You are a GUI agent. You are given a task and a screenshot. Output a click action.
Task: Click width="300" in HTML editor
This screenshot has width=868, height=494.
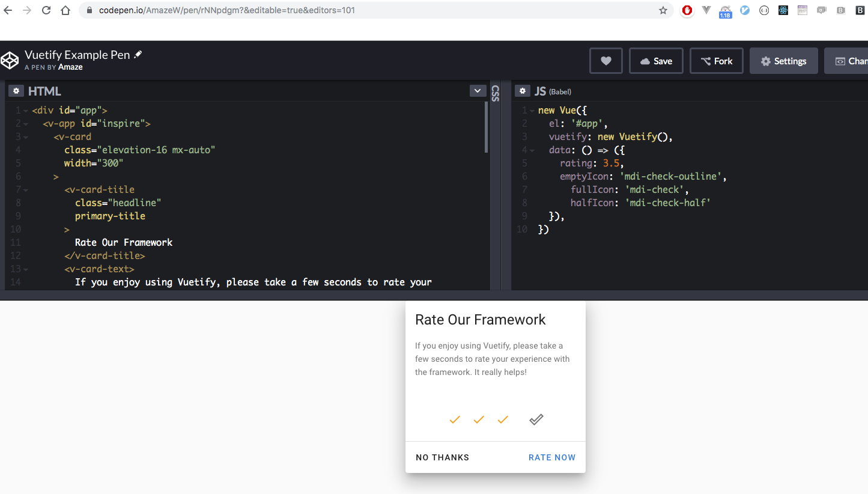[x=94, y=163]
